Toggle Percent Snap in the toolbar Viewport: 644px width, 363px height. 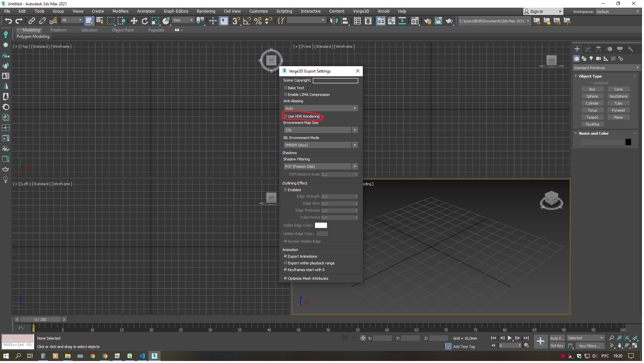[x=258, y=21]
